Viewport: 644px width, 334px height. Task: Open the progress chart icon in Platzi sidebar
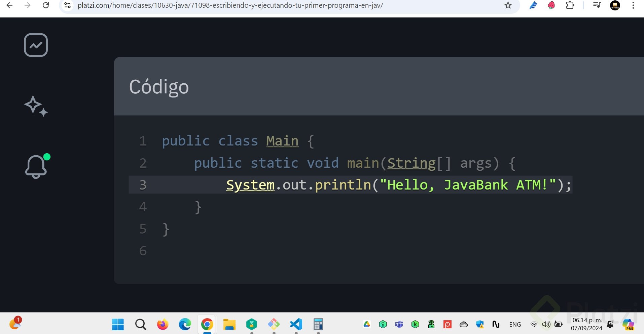pyautogui.click(x=36, y=45)
